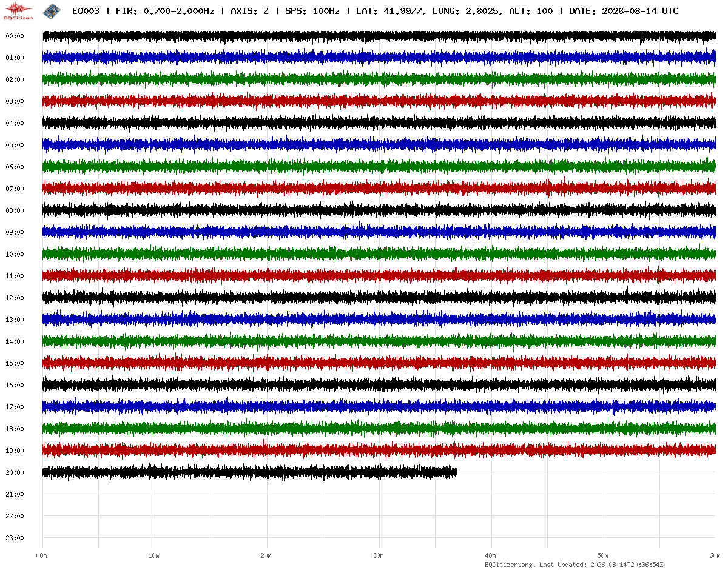
Task: Click the 20:00 hour label
Action: click(15, 472)
